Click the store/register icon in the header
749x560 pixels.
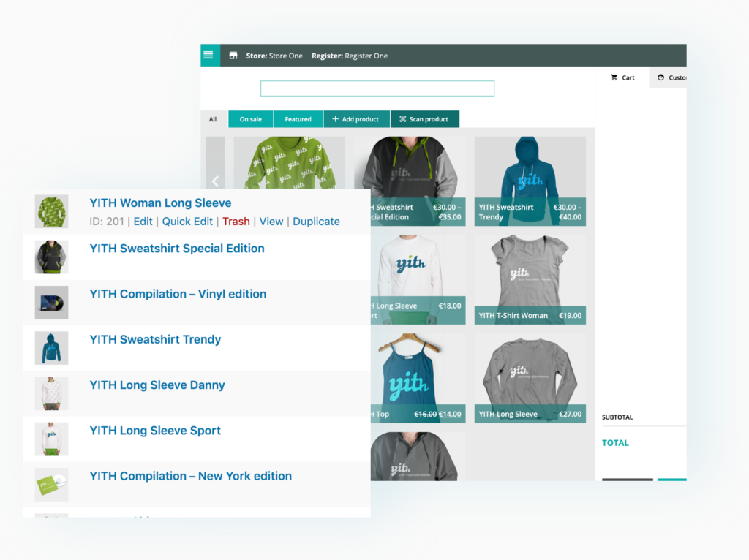tap(233, 55)
